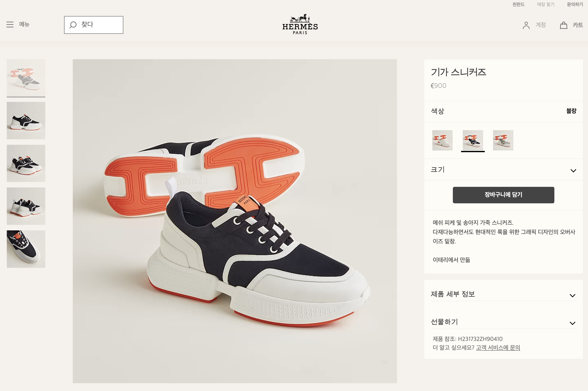This screenshot has height=391, width=588.
Task: Focus the 찾다 search field
Action: click(x=93, y=25)
